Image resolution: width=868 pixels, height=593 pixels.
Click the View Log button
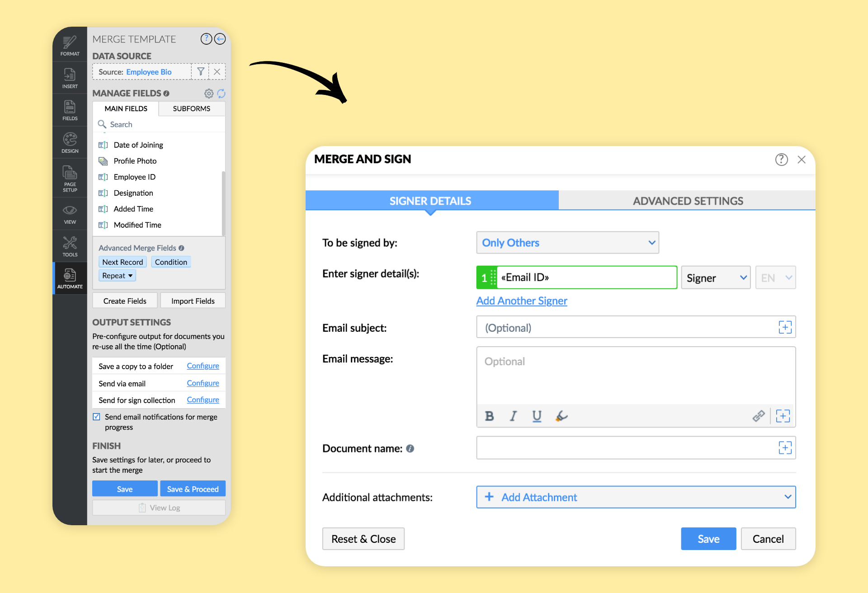(x=159, y=508)
